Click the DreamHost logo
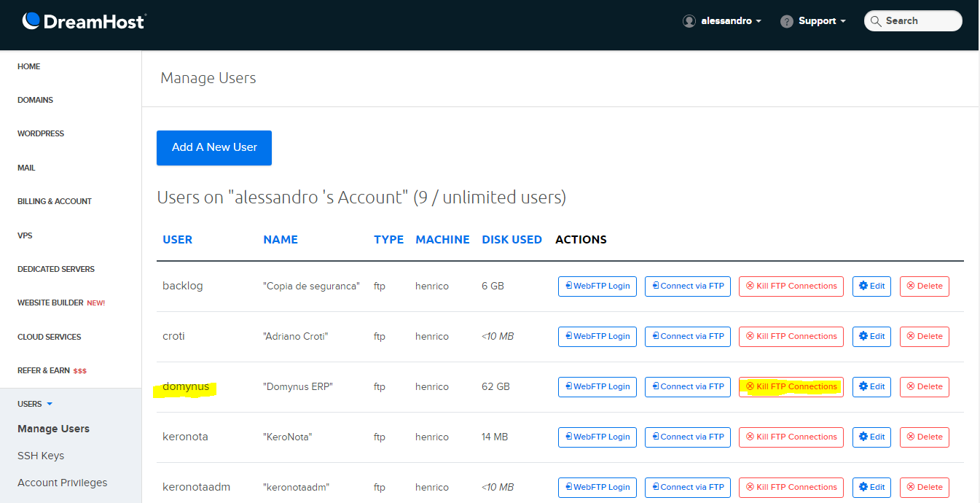980x503 pixels. [83, 21]
